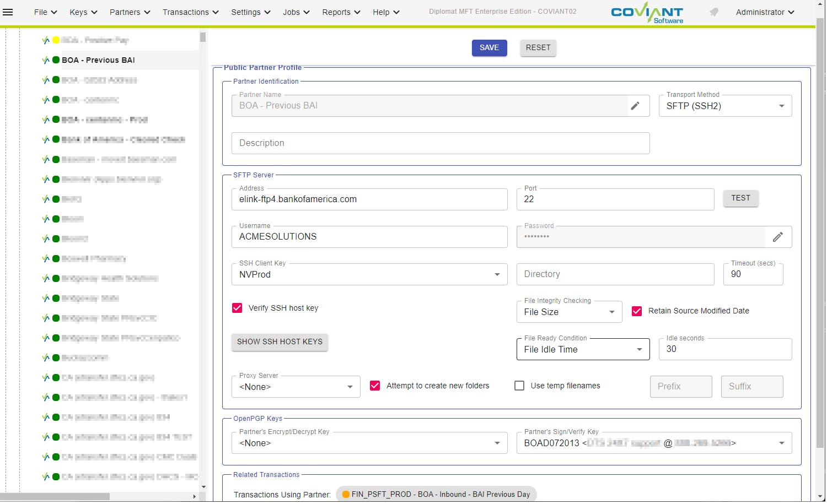Image resolution: width=827 pixels, height=504 pixels.
Task: Click the Username field
Action: [369, 237]
